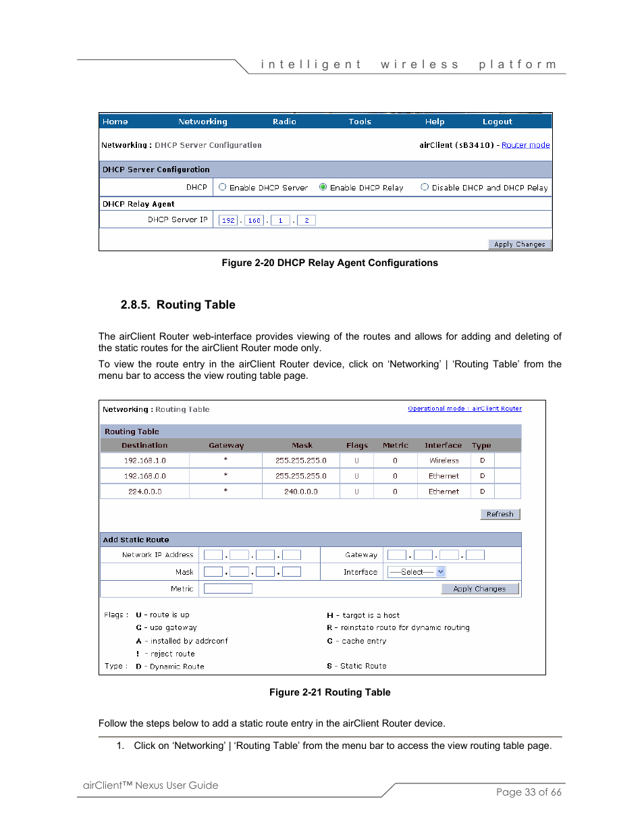Select Disable DHCP and DHCP Relay option
The height and width of the screenshot is (834, 644).
click(x=425, y=187)
